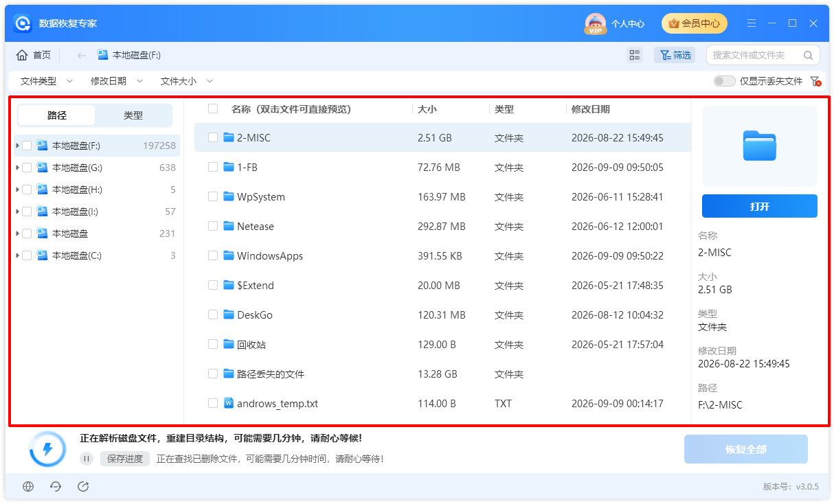The width and height of the screenshot is (834, 504).
Task: Open the 文件类型 dropdown
Action: pos(47,81)
